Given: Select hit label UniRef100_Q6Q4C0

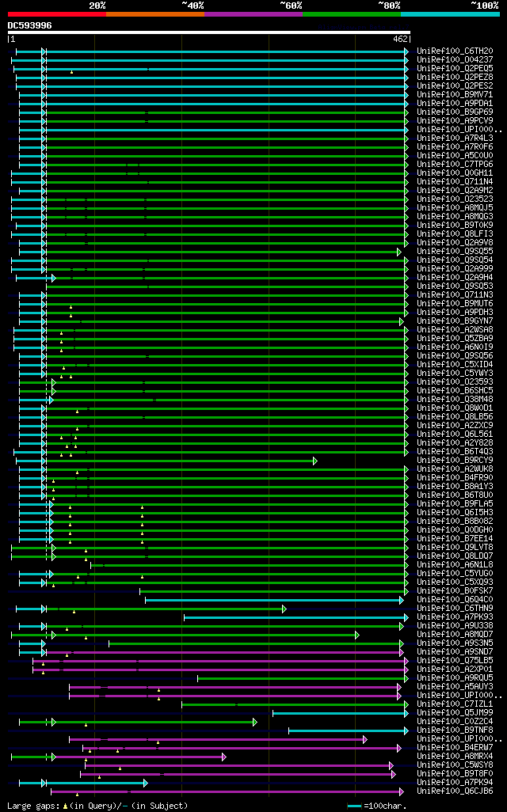Looking at the screenshot, I should click(456, 600).
